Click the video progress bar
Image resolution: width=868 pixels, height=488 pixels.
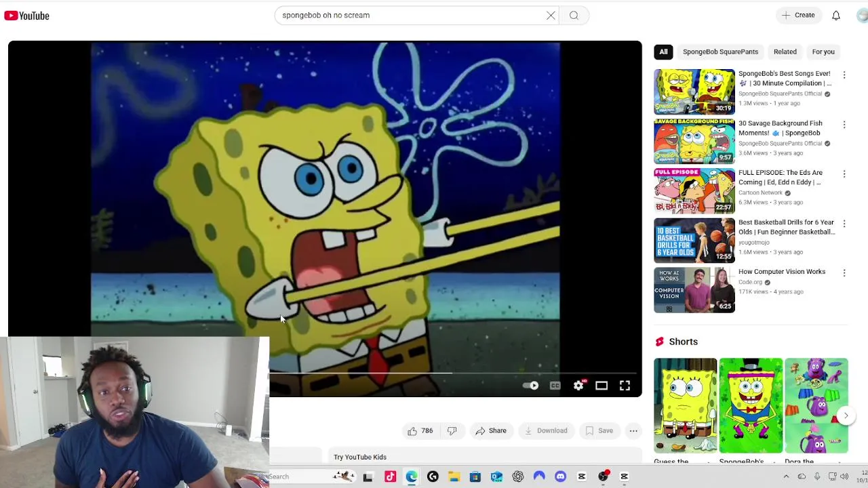point(452,373)
